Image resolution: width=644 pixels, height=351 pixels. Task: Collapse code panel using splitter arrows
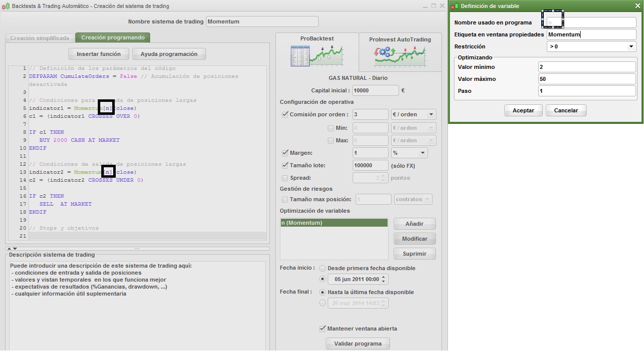pos(11,248)
